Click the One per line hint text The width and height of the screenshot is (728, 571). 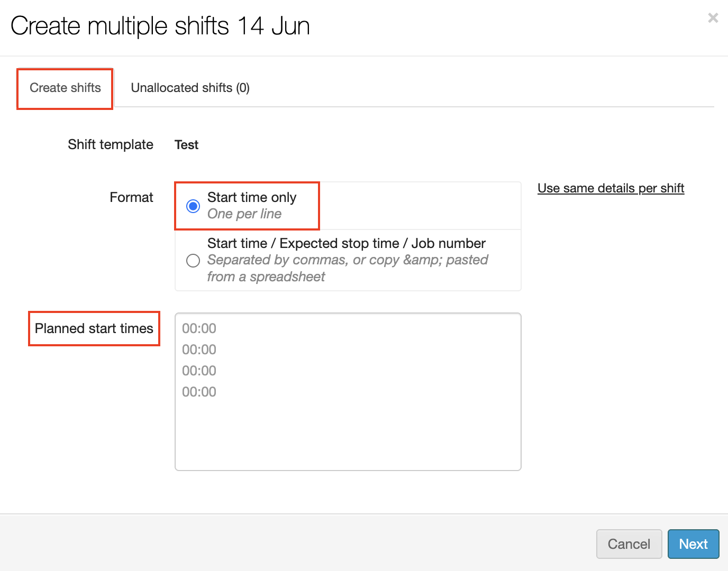(x=244, y=214)
